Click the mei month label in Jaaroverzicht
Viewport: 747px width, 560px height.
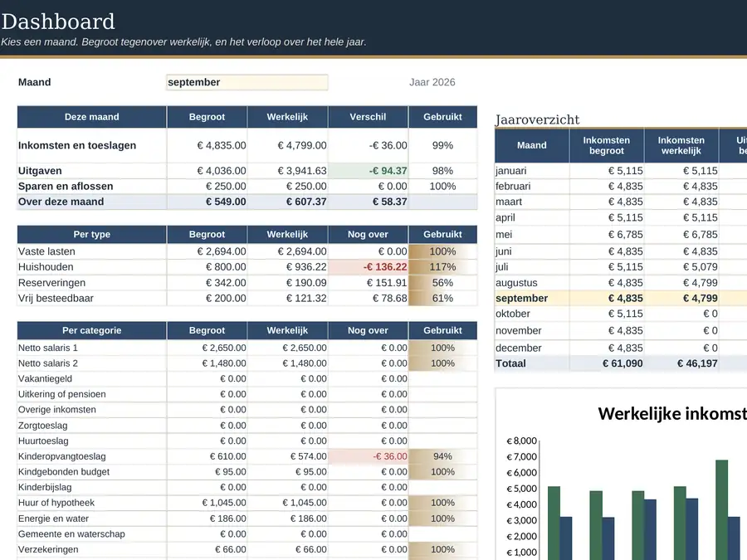[x=504, y=235]
